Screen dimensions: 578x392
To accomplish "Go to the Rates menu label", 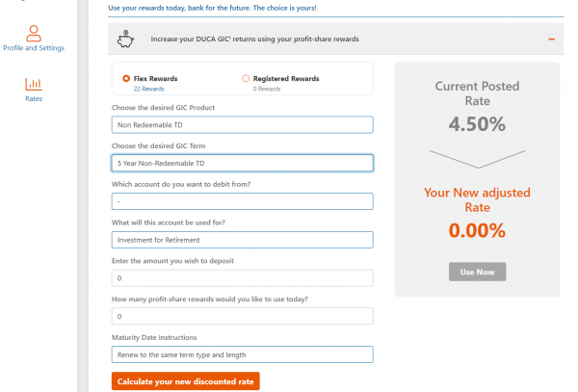I will [x=33, y=99].
